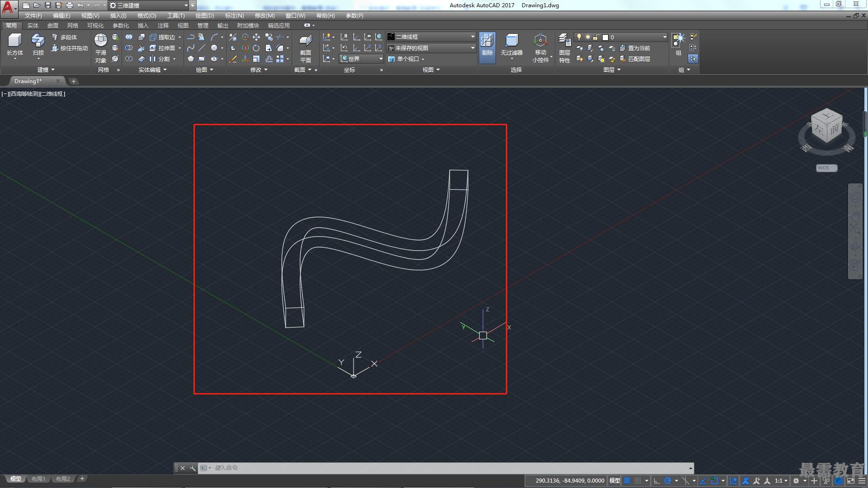
Task: Select the 3D Rotate tool
Action: 245,48
